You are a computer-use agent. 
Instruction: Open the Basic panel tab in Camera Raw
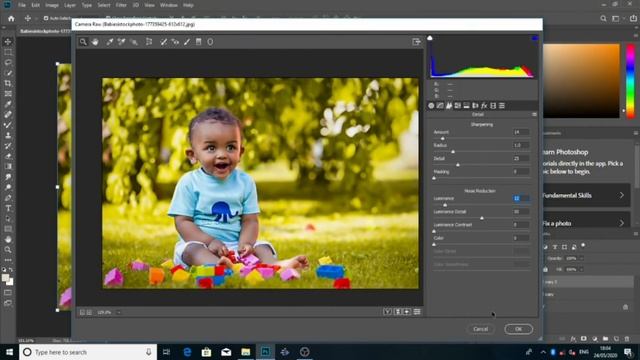(x=431, y=106)
